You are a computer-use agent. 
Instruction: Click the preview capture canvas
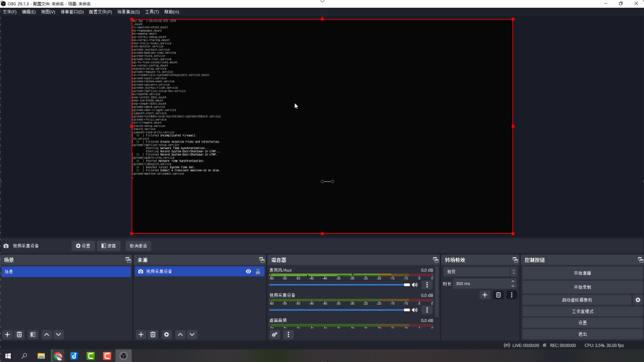click(x=323, y=126)
